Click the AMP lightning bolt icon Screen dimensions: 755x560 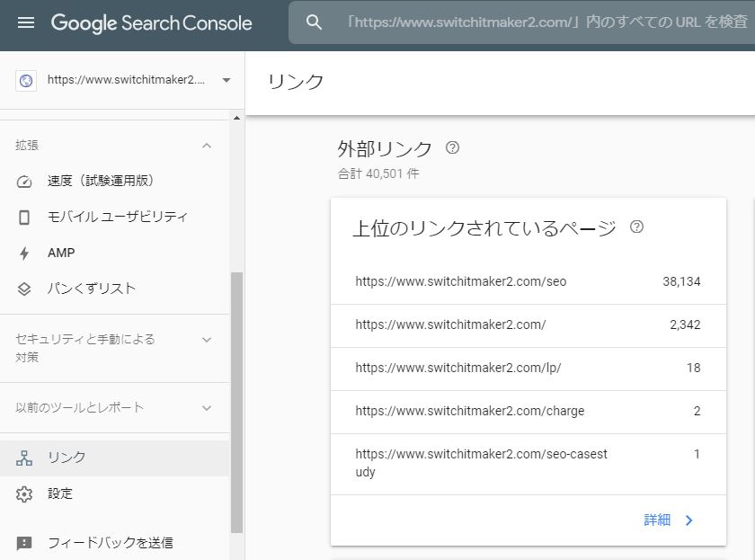24,253
